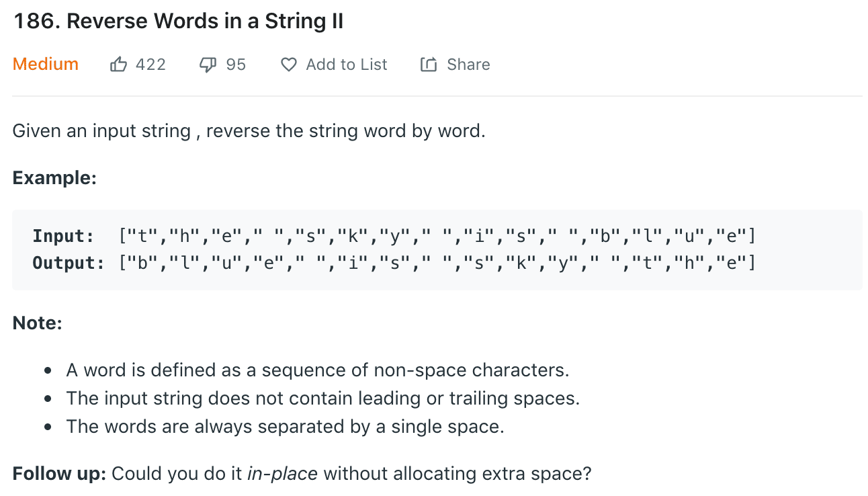
Task: Click the Input line in the code block
Action: tap(394, 236)
